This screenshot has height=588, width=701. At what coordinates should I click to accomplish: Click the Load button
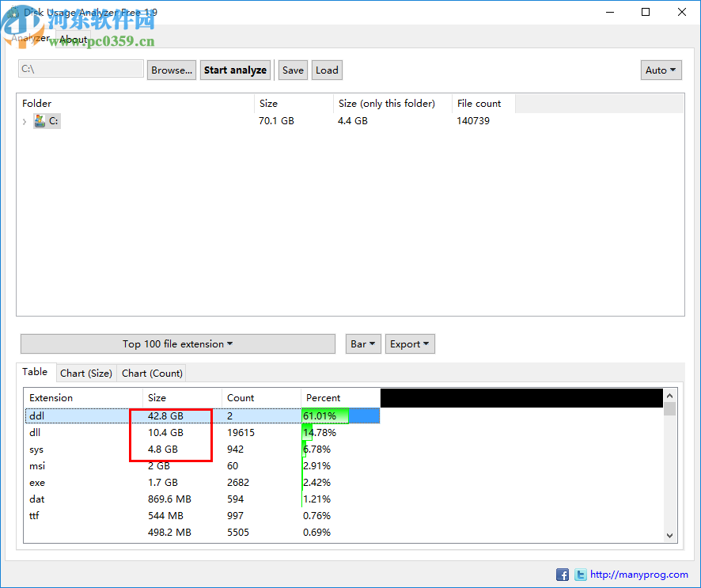(326, 70)
